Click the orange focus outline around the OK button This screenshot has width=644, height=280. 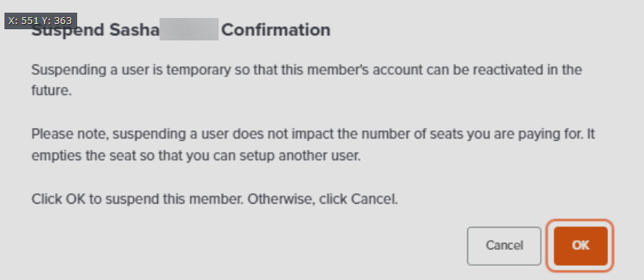(x=580, y=222)
